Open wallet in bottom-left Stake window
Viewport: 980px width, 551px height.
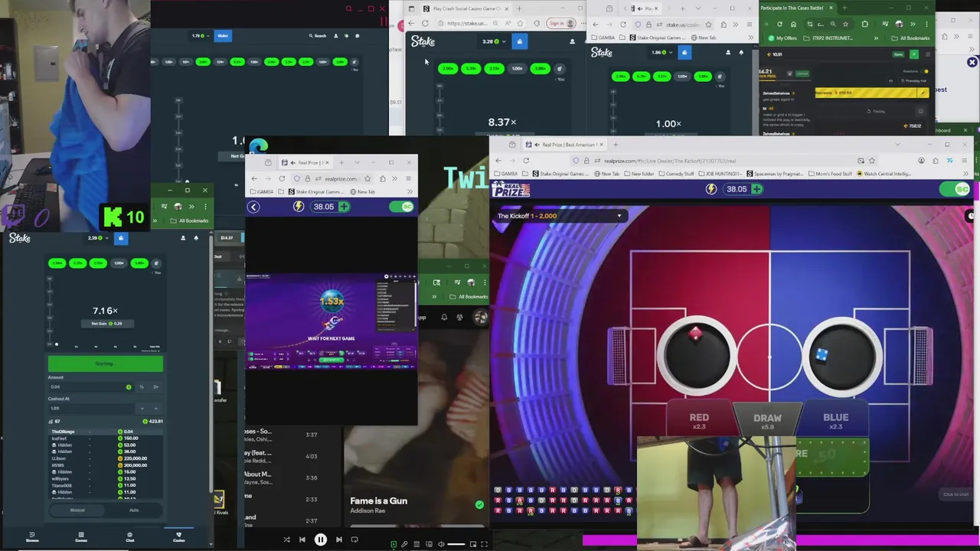tap(120, 238)
